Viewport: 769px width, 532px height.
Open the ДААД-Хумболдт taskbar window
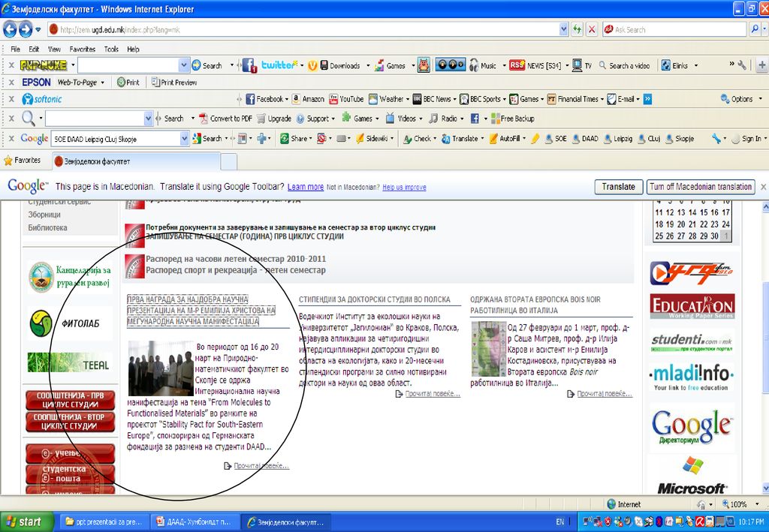[x=195, y=522]
